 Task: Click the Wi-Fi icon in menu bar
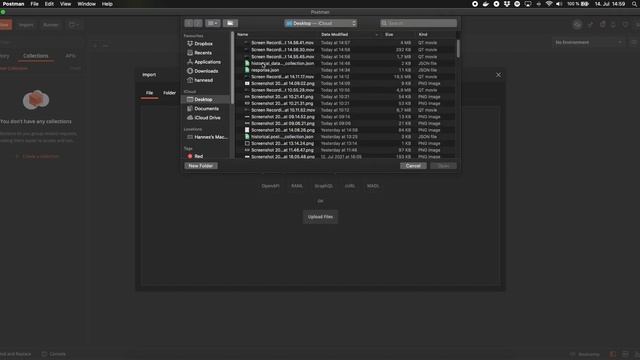(x=549, y=4)
